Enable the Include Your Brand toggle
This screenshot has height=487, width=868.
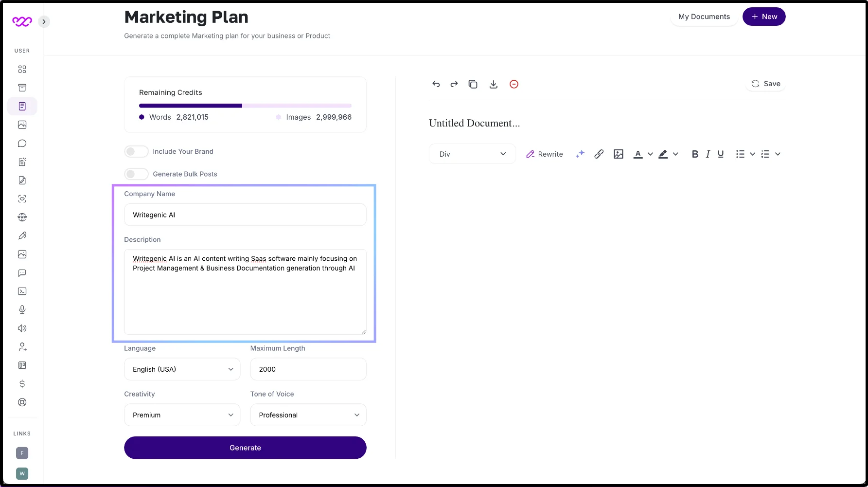(136, 151)
